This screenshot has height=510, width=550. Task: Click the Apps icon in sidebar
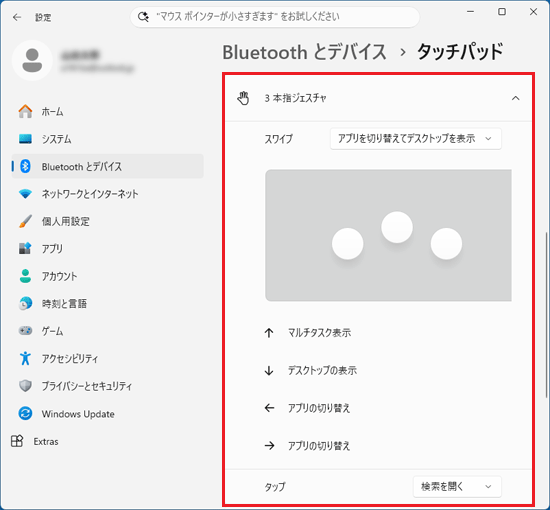tap(25, 248)
